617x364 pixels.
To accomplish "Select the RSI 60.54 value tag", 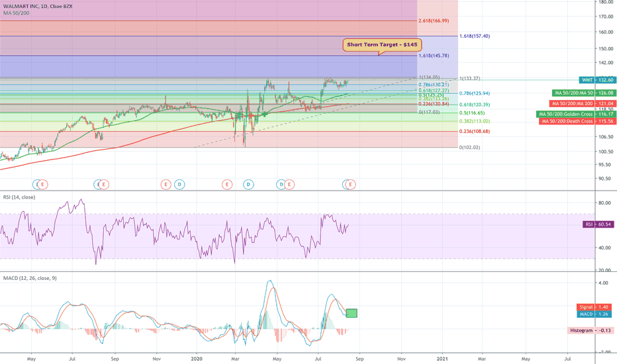I will tap(598, 224).
